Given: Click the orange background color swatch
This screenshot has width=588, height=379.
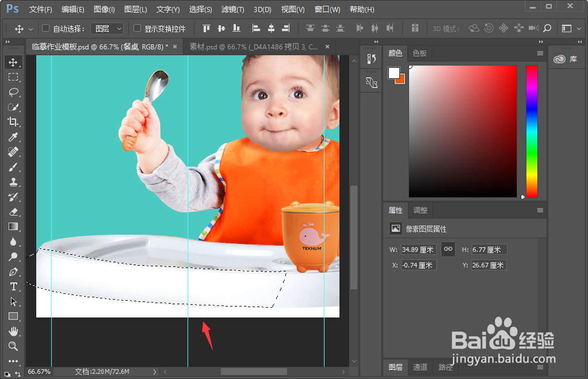Looking at the screenshot, I should pyautogui.click(x=401, y=79).
